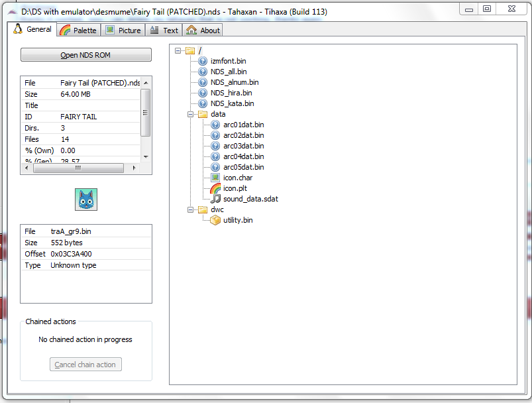Select icon.plt in the tree
Screen dimensions: 532x403
(235, 188)
